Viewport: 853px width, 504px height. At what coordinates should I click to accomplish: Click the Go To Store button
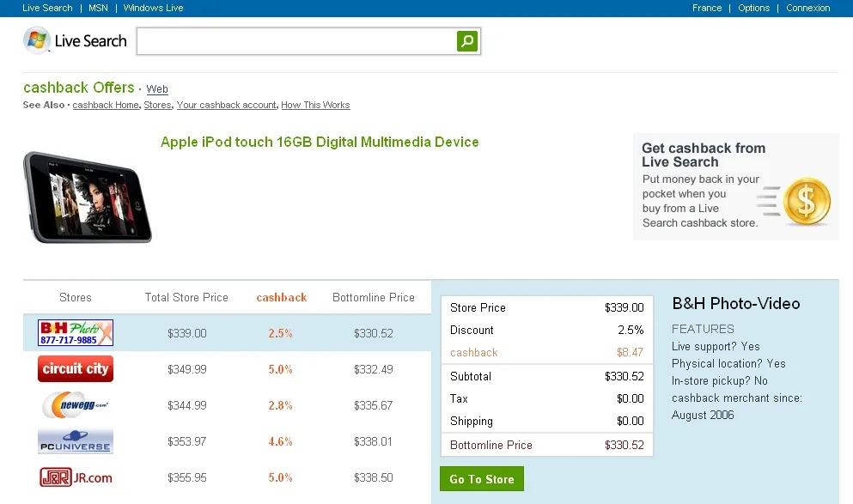[x=482, y=478]
